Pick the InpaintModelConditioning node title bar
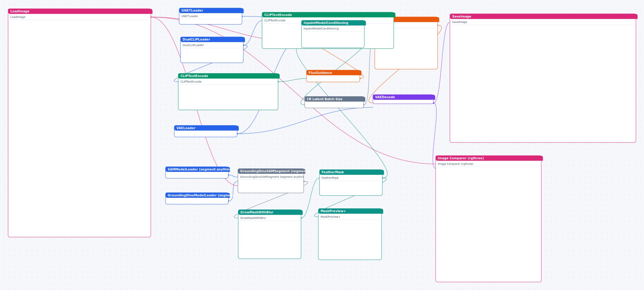This screenshot has height=290, width=644. pos(333,23)
